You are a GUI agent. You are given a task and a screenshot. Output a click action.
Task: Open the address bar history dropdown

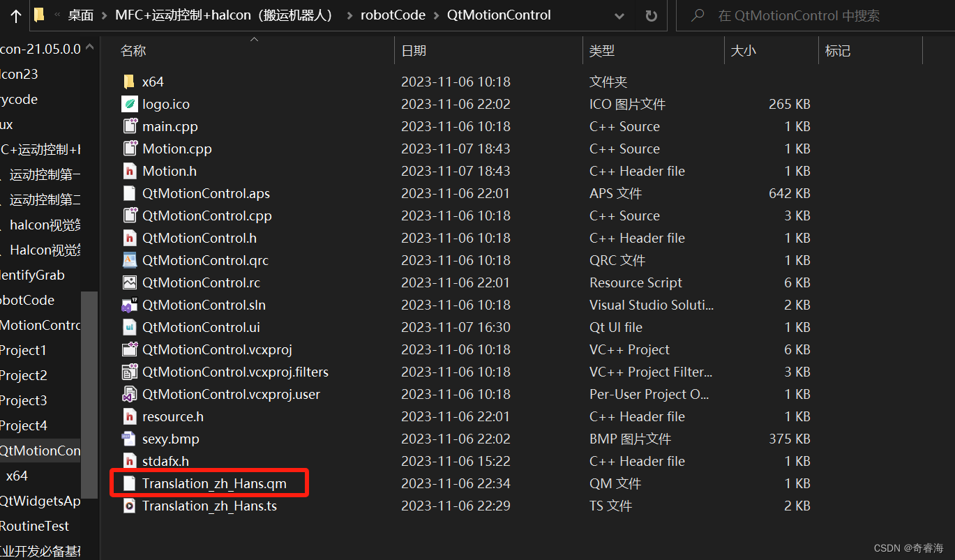pos(619,15)
